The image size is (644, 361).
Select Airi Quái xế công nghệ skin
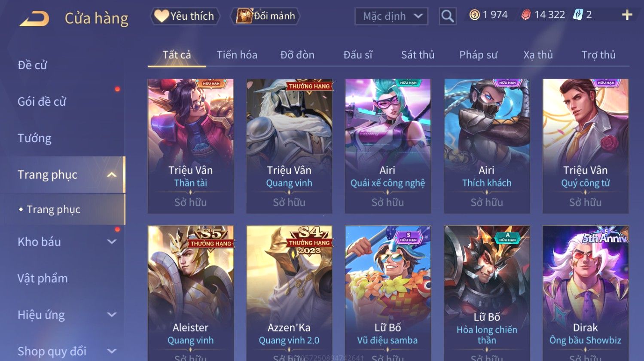[x=388, y=146]
